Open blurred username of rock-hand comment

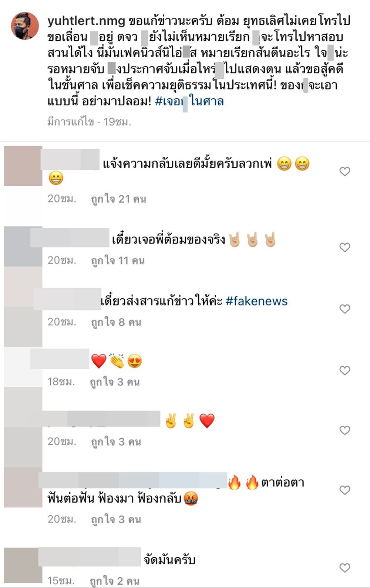pyautogui.click(x=70, y=238)
